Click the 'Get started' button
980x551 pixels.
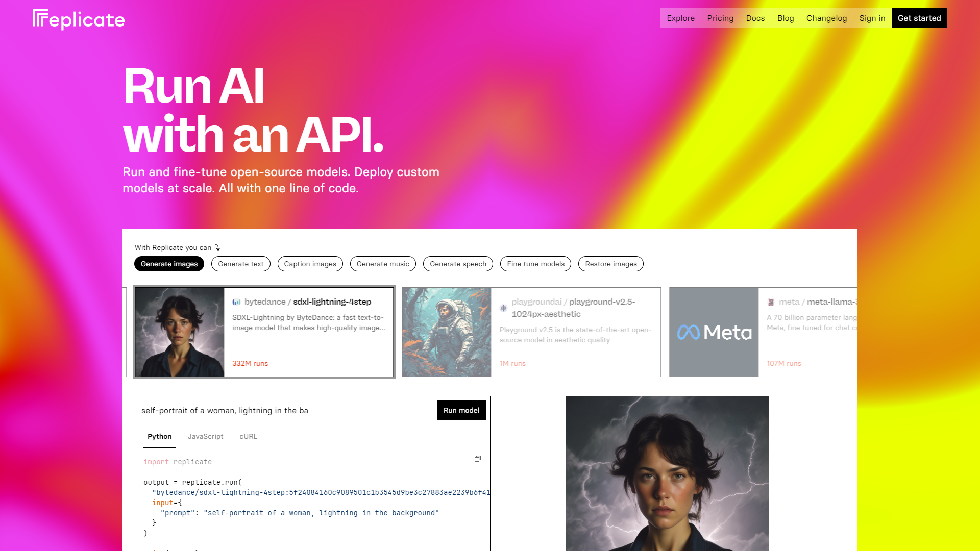click(919, 18)
